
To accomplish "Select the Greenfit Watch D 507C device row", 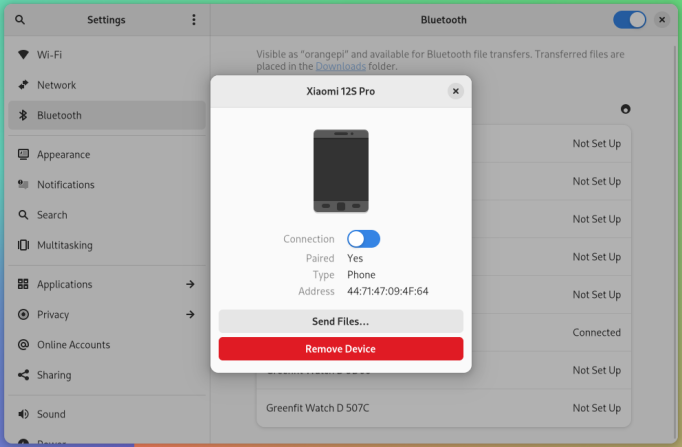I will click(444, 408).
